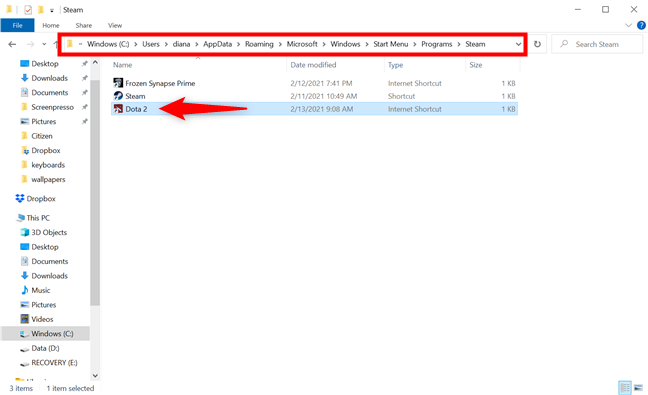
Task: Navigate to Programs in address bar
Action: pos(437,44)
